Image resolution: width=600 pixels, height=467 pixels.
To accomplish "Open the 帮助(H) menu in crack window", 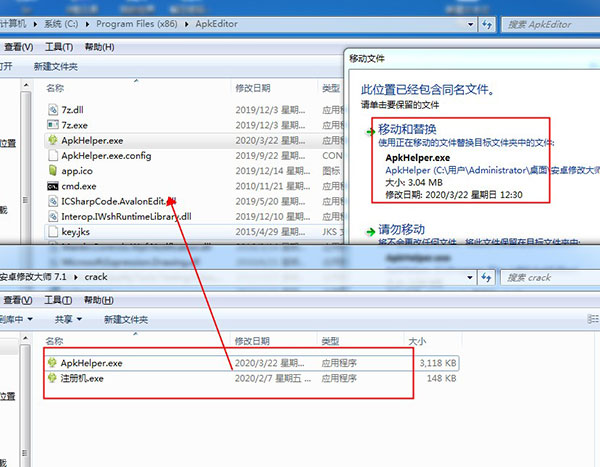I will tap(99, 298).
